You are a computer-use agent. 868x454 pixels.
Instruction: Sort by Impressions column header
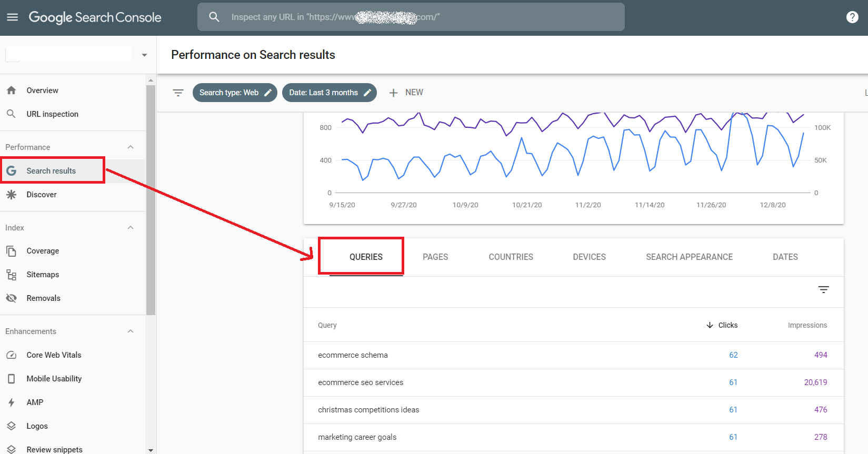pyautogui.click(x=807, y=325)
